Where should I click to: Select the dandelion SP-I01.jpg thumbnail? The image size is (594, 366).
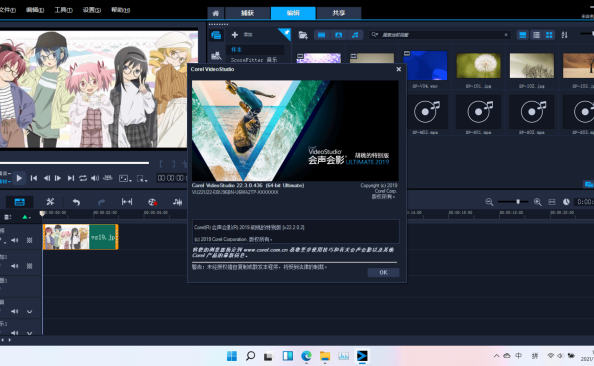[478, 66]
